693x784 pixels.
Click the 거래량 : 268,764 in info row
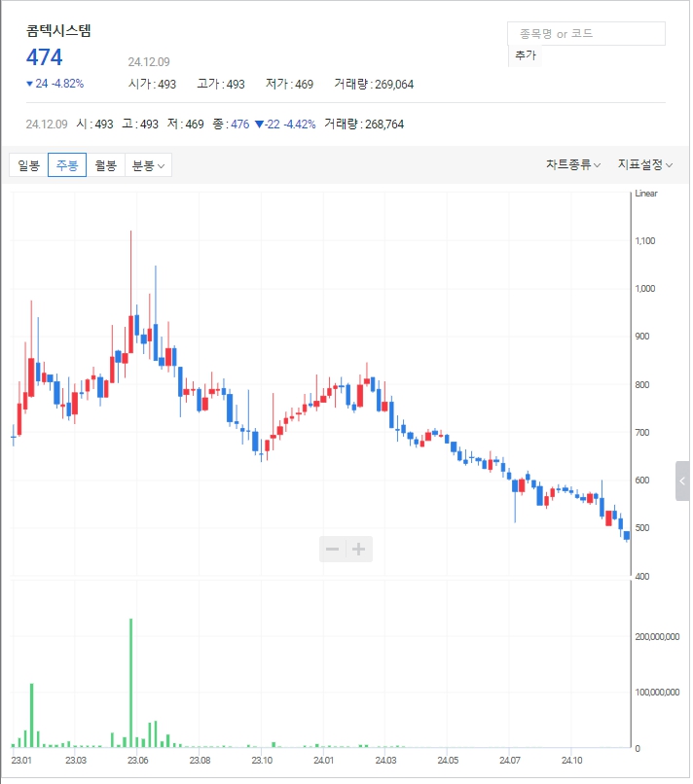click(364, 124)
